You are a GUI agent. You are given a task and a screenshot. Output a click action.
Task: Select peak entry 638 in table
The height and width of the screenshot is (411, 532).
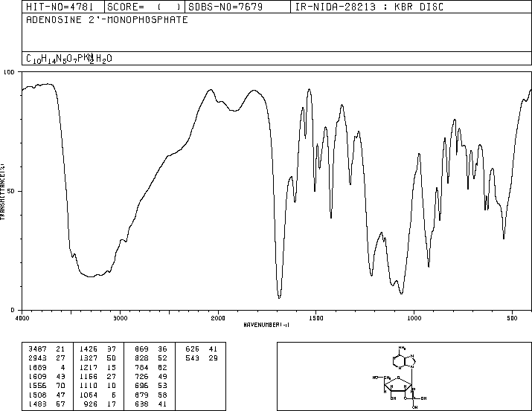pos(151,404)
